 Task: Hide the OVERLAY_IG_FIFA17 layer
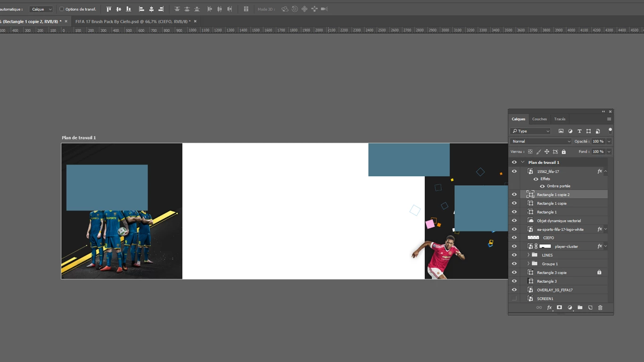click(x=514, y=290)
